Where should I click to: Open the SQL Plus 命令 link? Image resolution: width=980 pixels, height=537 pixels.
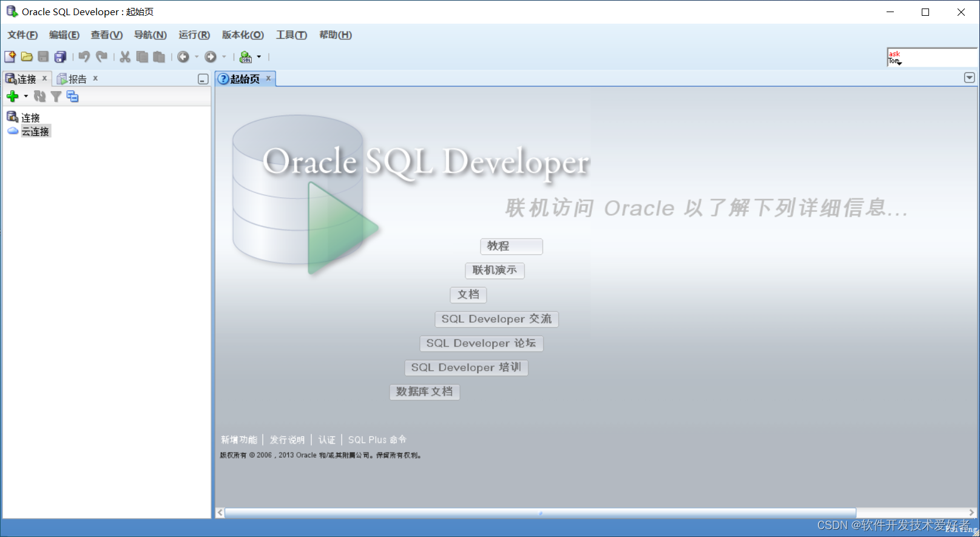pyautogui.click(x=377, y=440)
